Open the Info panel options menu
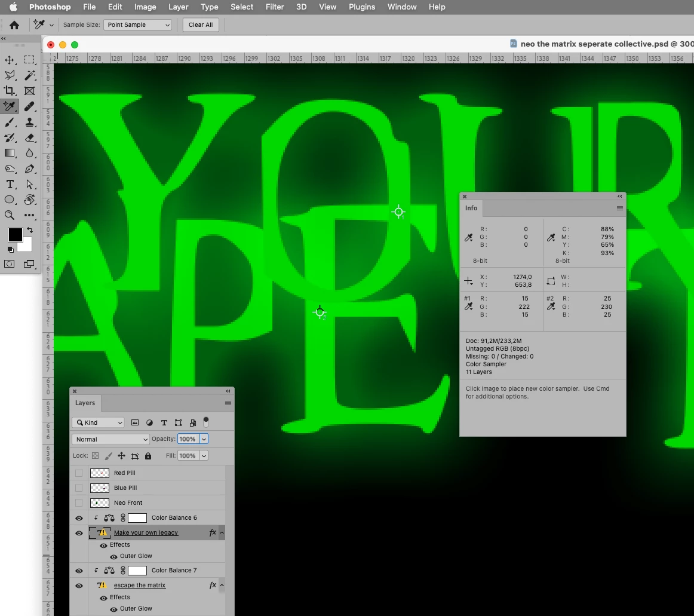This screenshot has width=694, height=616. [x=620, y=208]
